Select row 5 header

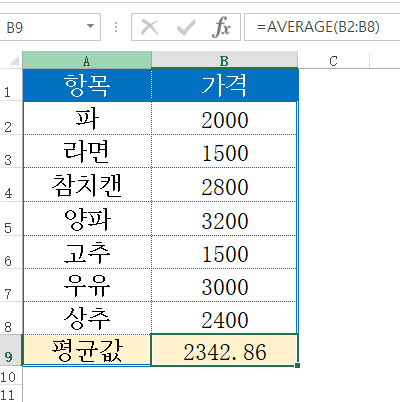11,219
